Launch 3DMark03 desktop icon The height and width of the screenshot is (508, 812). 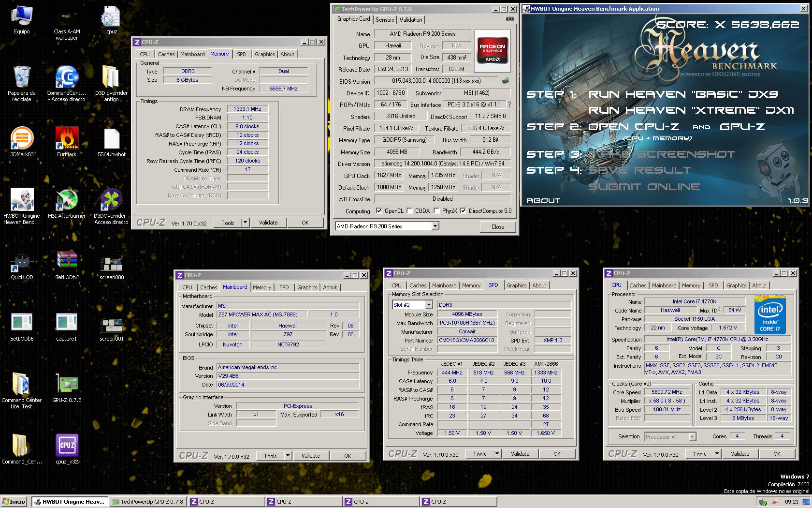click(x=22, y=142)
